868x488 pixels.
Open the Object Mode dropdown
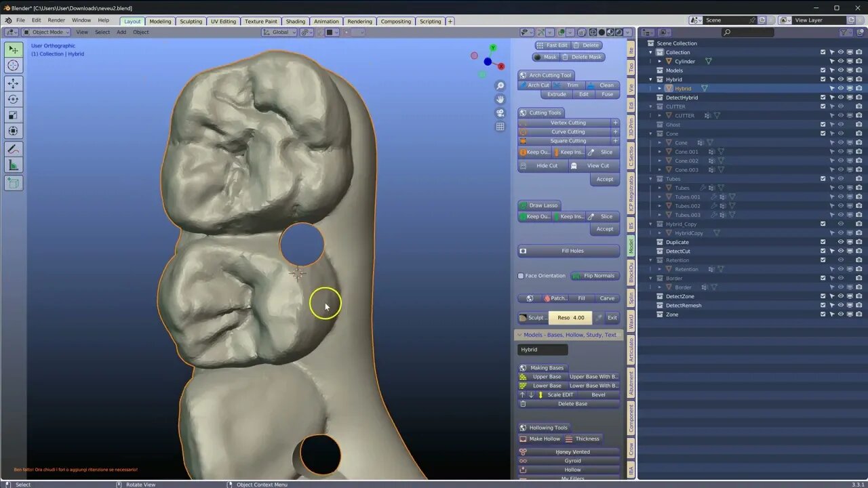point(46,32)
